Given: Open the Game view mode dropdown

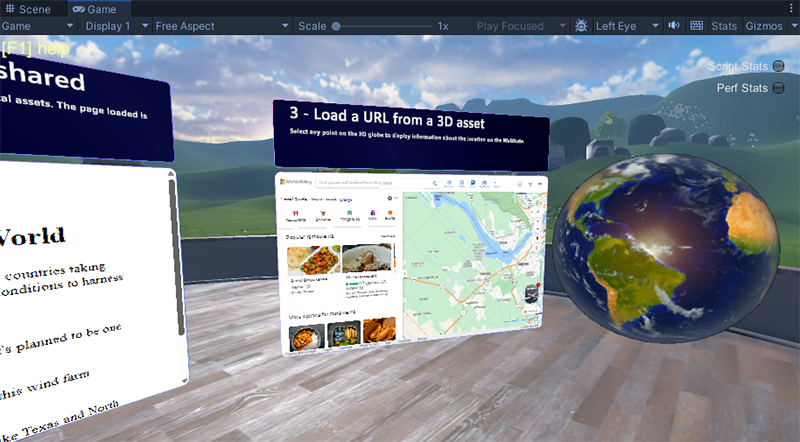Looking at the screenshot, I should click(38, 26).
